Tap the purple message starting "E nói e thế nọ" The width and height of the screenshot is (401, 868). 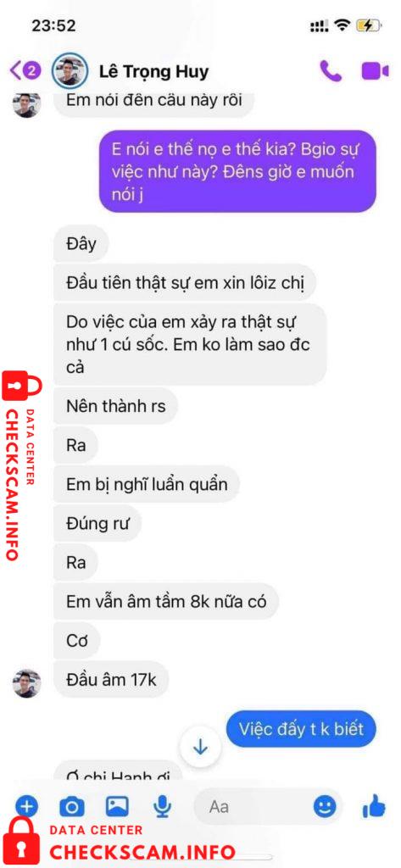pyautogui.click(x=237, y=171)
